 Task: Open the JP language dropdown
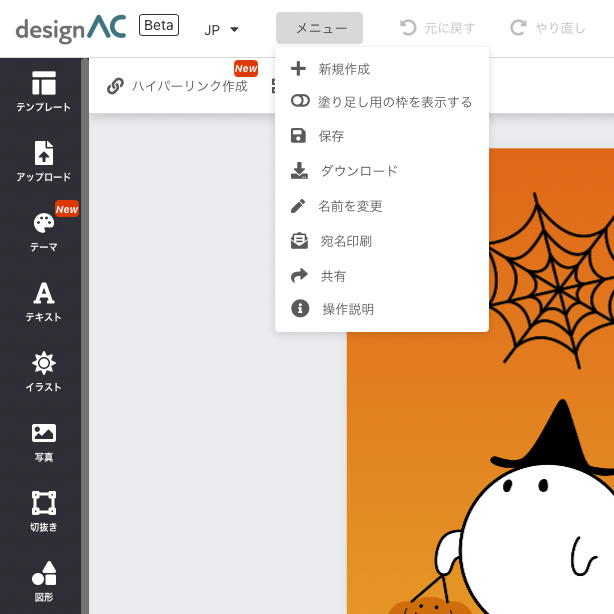(221, 30)
